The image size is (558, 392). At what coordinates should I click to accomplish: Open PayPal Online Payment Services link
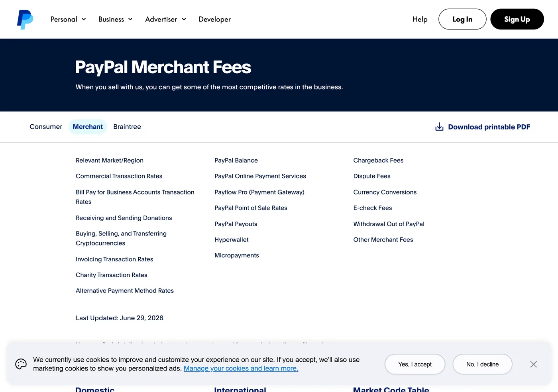(x=260, y=176)
